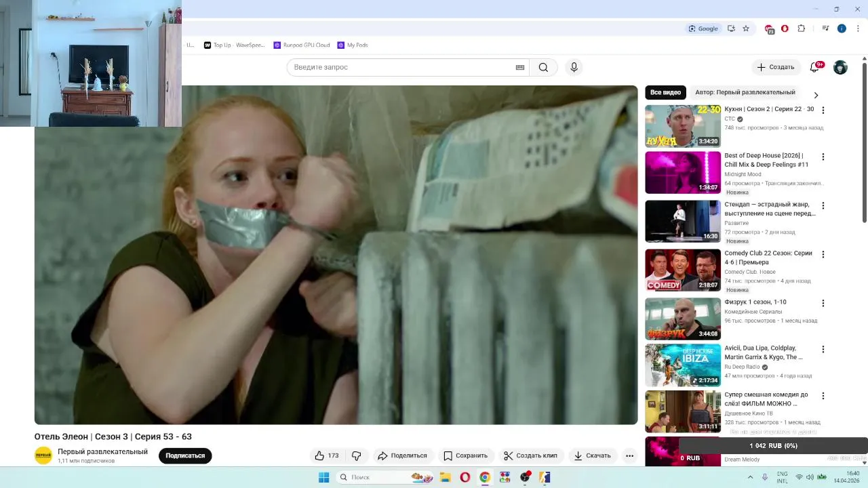Open File Explorer from the taskbar
868x488 pixels.
(x=445, y=477)
